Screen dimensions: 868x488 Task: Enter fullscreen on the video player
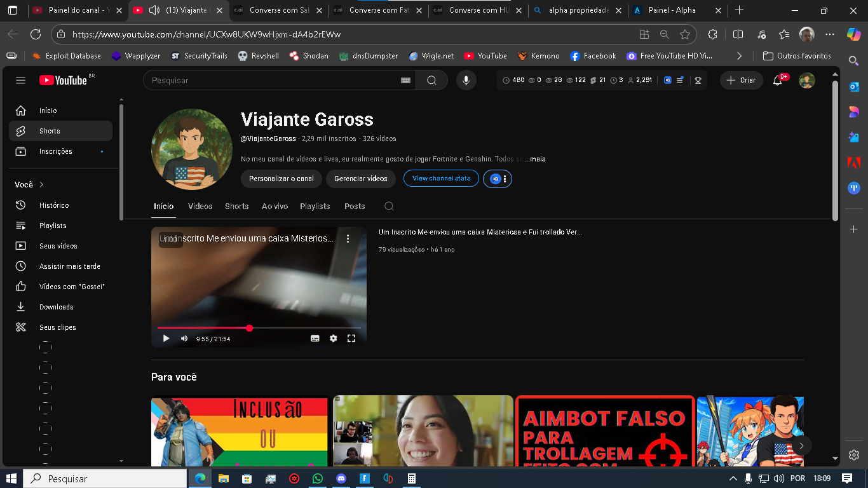coord(351,339)
